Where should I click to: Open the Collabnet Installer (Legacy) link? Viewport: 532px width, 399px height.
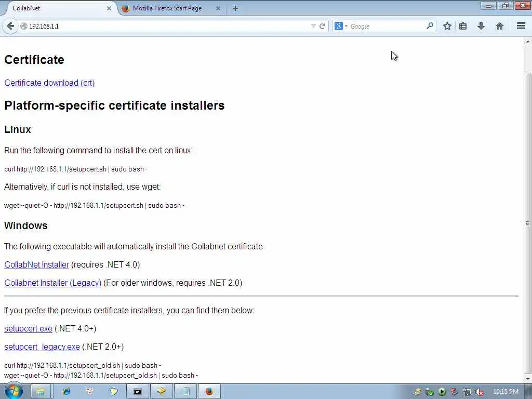click(52, 283)
